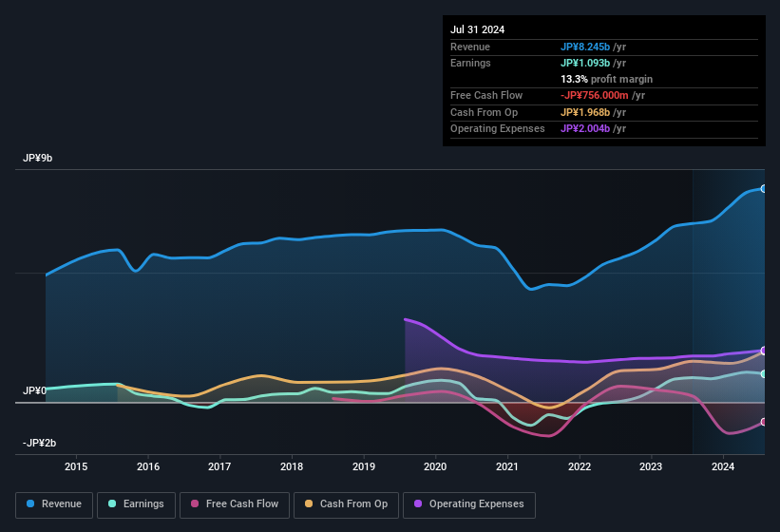Click the 2023 x-axis label
780x532 pixels.
[651, 466]
